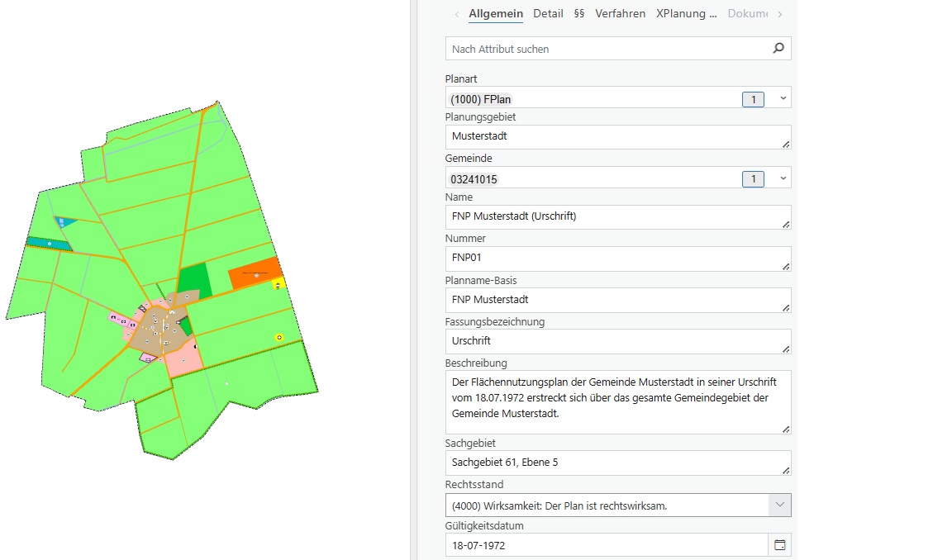The height and width of the screenshot is (560, 952).
Task: Open the XPlanung tab
Action: [686, 14]
